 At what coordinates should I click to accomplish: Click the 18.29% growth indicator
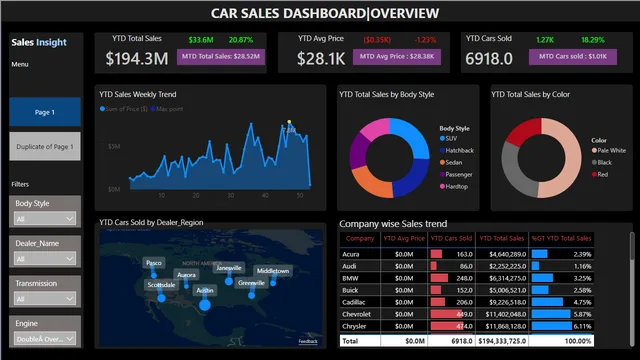point(593,40)
